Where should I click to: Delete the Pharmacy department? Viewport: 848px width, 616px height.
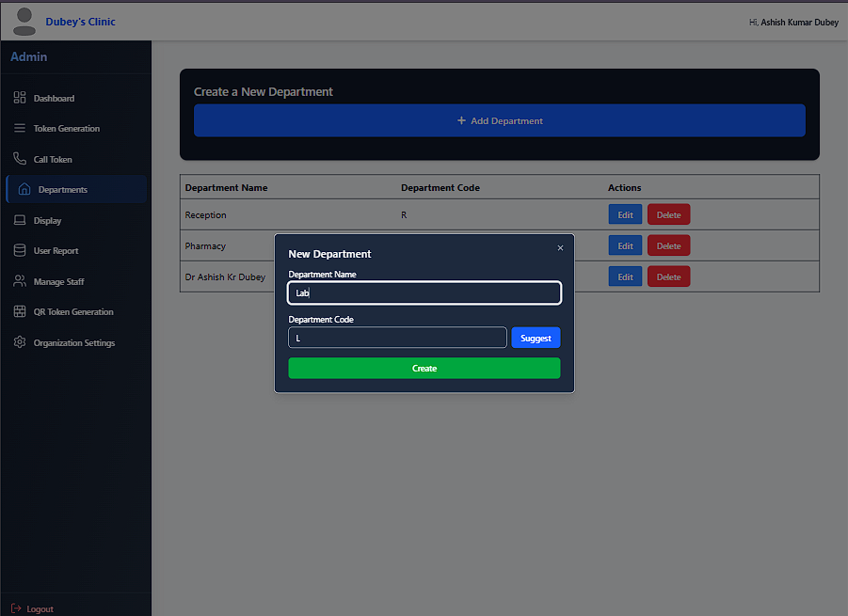pyautogui.click(x=668, y=245)
